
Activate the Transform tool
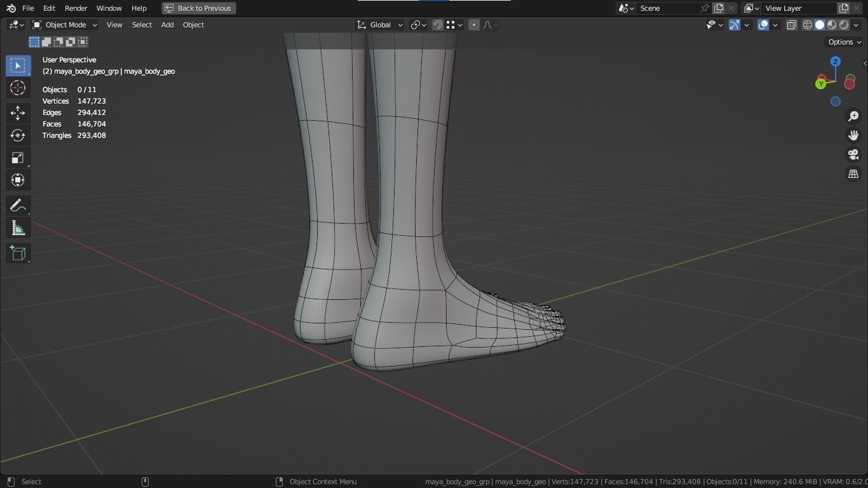pyautogui.click(x=18, y=180)
